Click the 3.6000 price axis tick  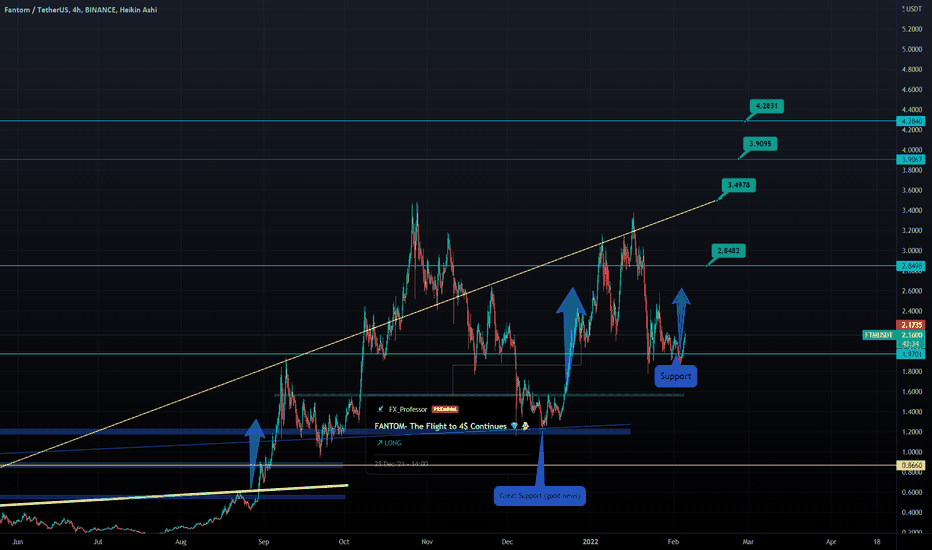pyautogui.click(x=912, y=191)
